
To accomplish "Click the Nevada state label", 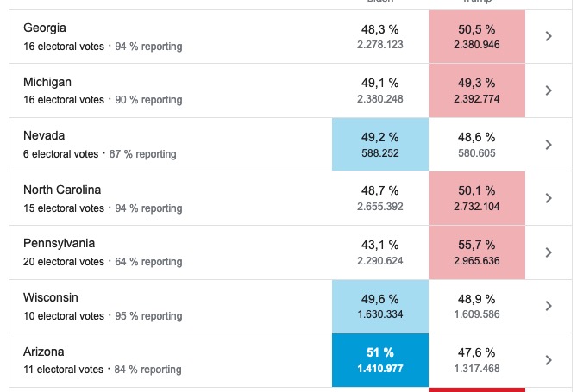I will [44, 136].
